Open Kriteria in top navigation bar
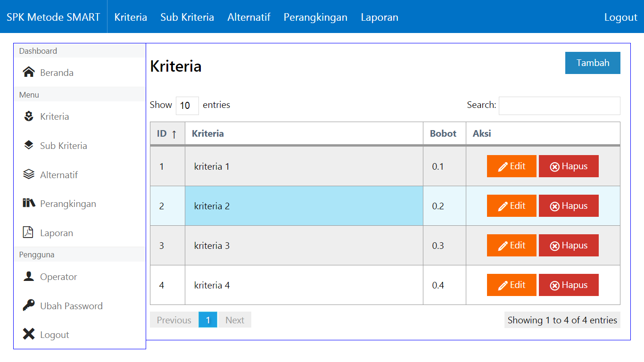644x362 pixels. click(x=131, y=17)
